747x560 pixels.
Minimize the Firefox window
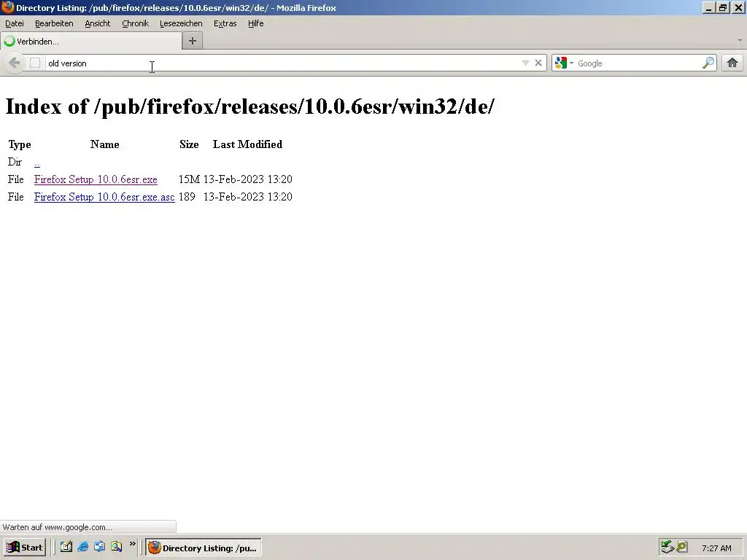coord(708,7)
